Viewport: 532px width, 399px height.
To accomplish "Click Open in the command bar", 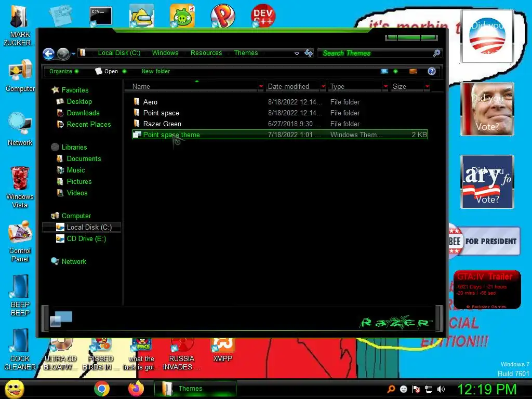I will (x=110, y=71).
